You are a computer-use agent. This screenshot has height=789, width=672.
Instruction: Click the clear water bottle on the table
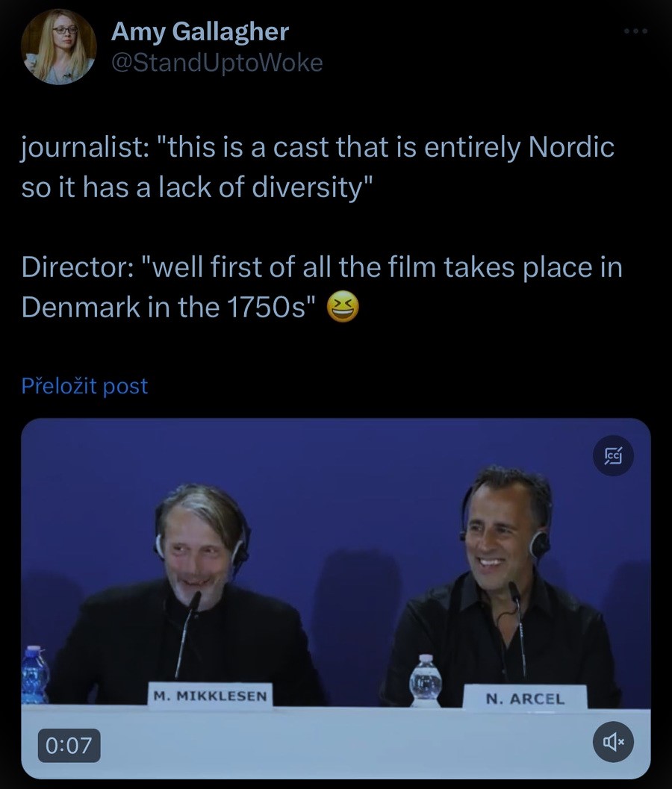426,679
